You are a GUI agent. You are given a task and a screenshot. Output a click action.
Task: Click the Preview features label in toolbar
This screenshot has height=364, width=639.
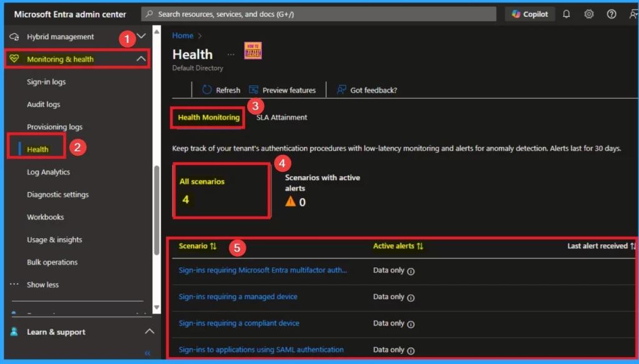(x=289, y=90)
